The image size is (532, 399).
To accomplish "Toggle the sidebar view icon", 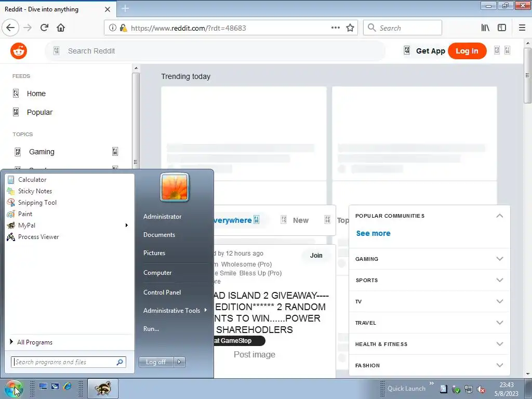I will [x=502, y=28].
